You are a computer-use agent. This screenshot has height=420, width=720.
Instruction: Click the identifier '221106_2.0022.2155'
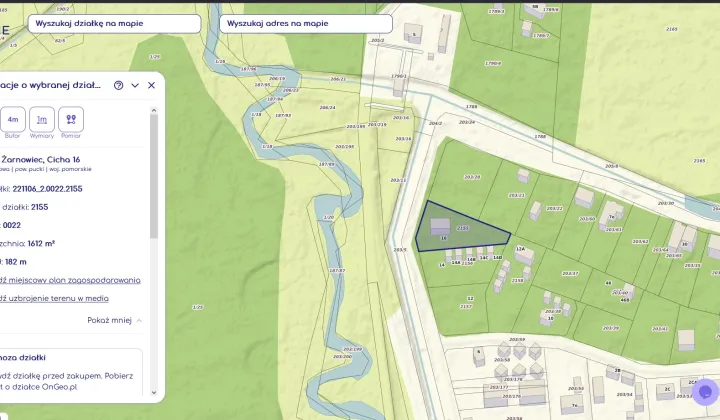[x=47, y=189]
